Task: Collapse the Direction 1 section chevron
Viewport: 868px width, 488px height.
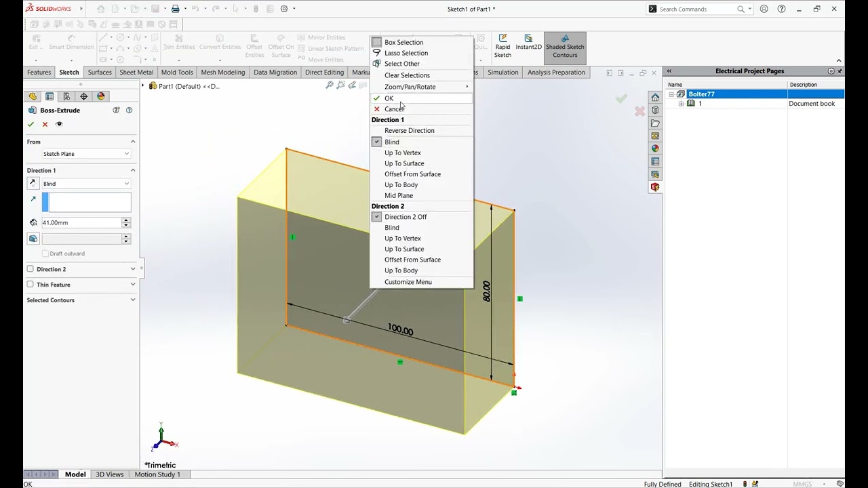Action: click(133, 170)
